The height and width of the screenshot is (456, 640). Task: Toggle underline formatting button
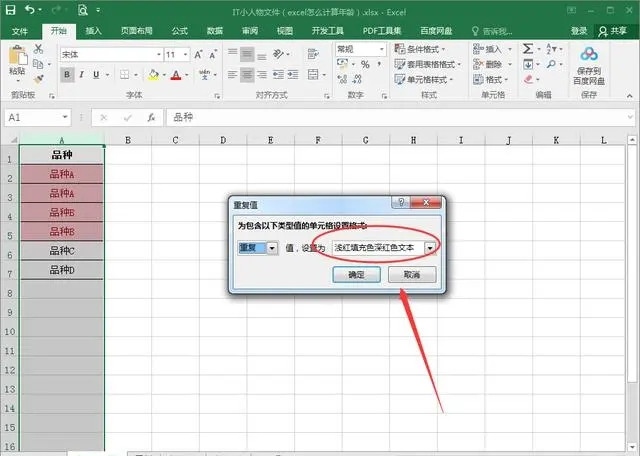tap(97, 74)
